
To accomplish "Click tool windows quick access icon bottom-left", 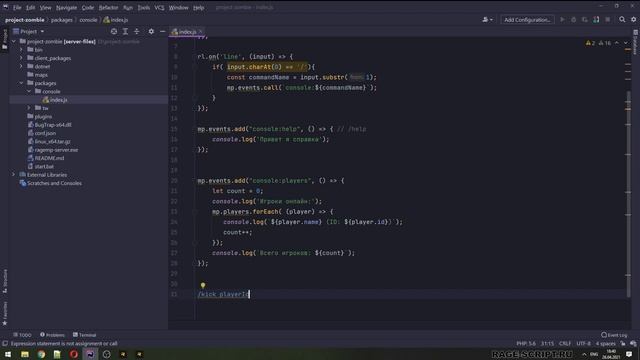I will (x=5, y=344).
